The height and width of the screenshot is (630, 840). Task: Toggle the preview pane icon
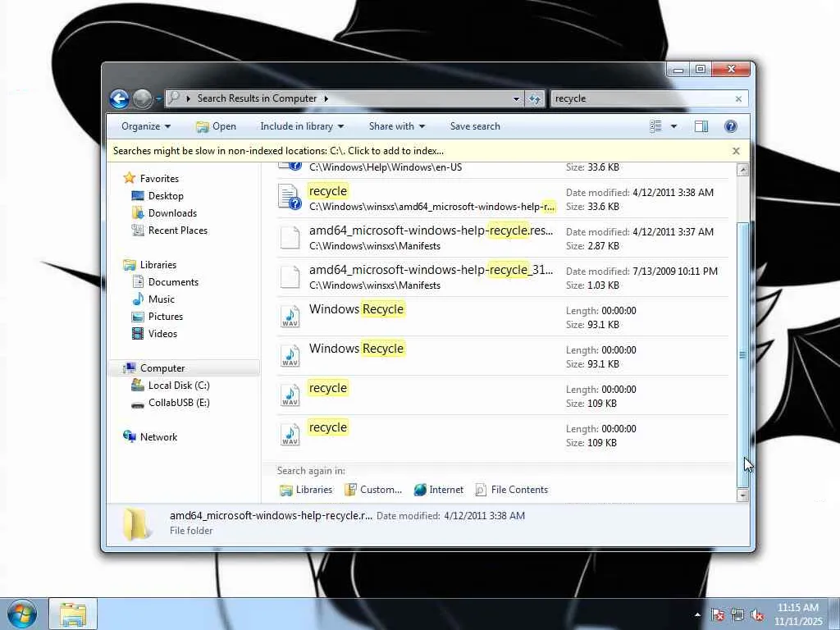pos(701,126)
